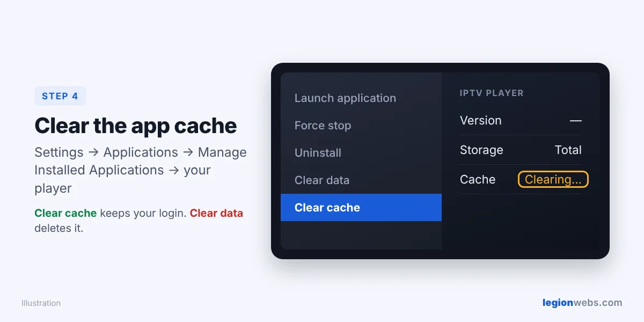Select the highlighted Clear cache entry
Viewport: 644px width, 322px height.
pos(361,208)
